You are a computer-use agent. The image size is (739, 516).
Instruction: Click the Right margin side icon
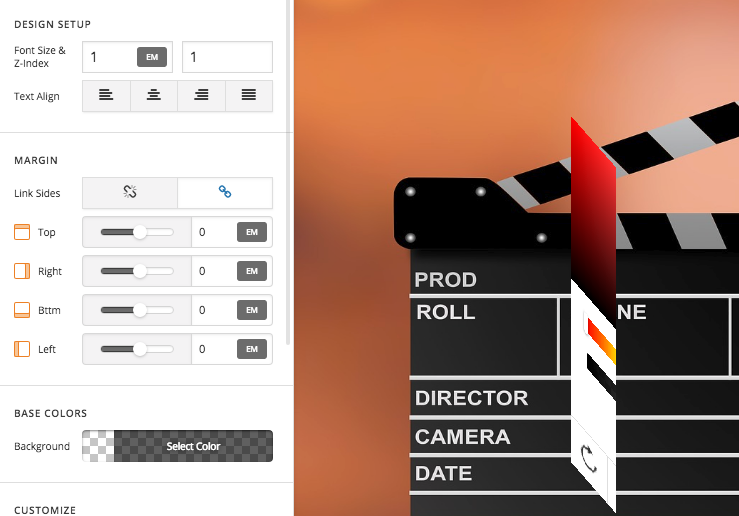22,271
